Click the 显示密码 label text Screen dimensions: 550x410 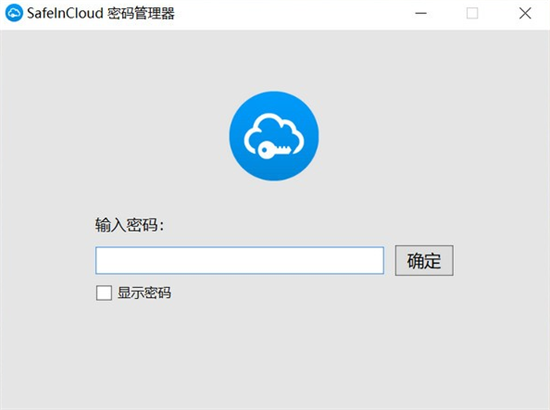click(144, 293)
